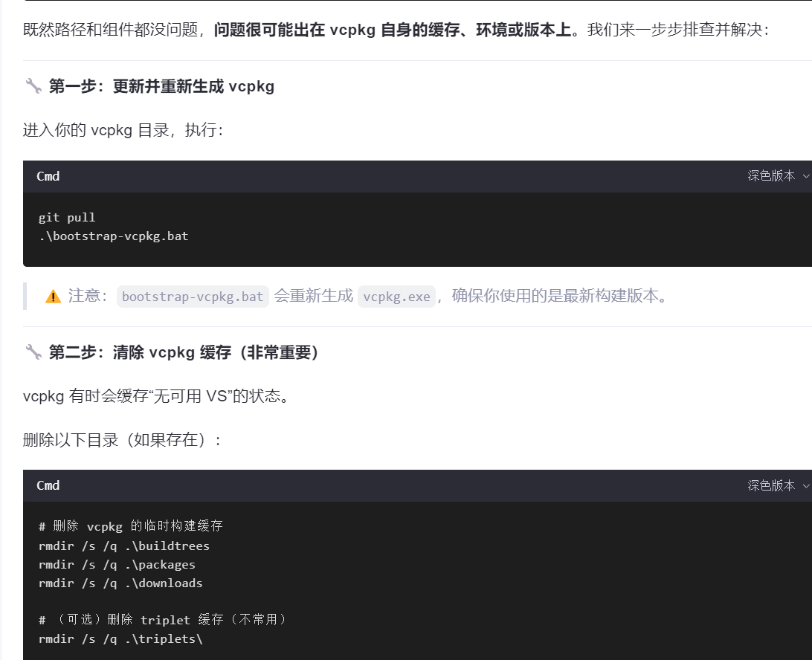
Task: Open the 深色版本 dropdown on the second Cmd block
Action: (x=779, y=485)
